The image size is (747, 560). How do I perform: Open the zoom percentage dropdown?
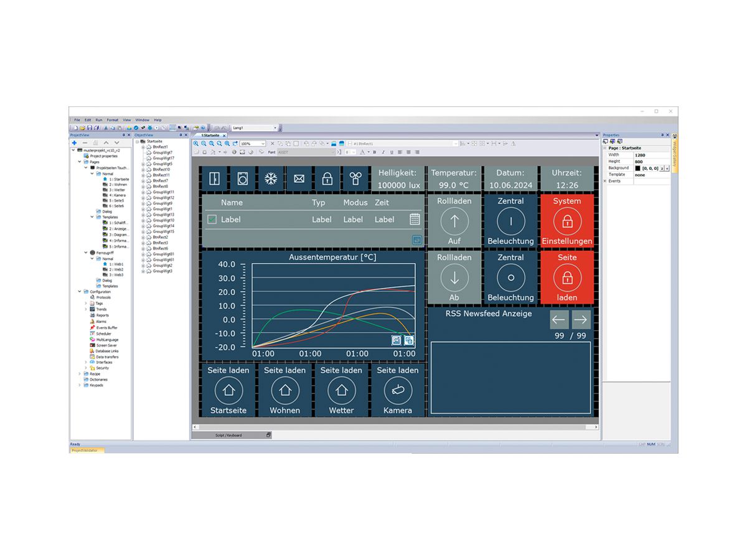click(x=263, y=143)
